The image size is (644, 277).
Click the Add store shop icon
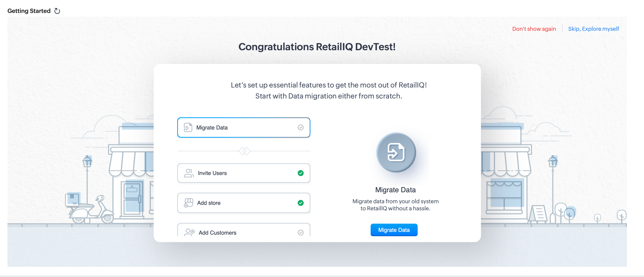(189, 203)
